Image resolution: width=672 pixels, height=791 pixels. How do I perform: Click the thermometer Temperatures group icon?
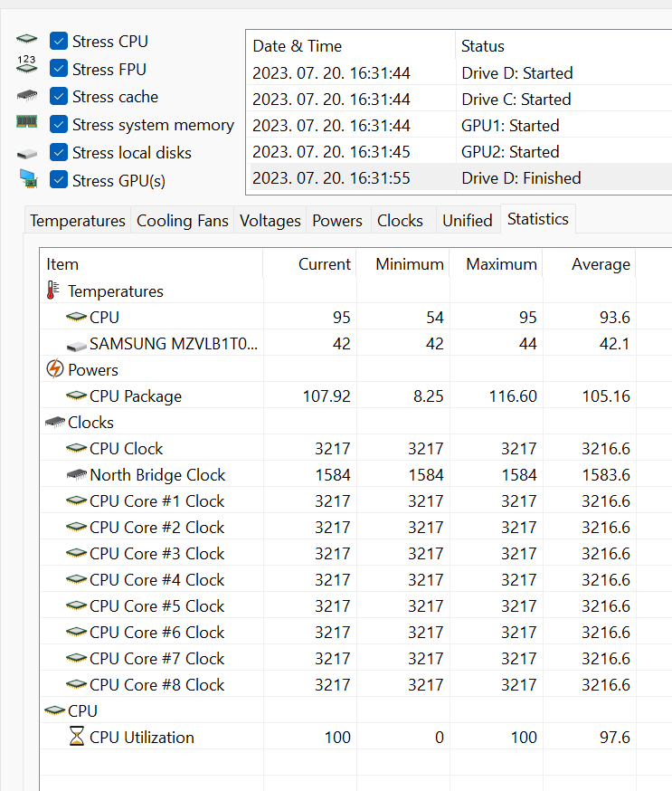tap(53, 291)
